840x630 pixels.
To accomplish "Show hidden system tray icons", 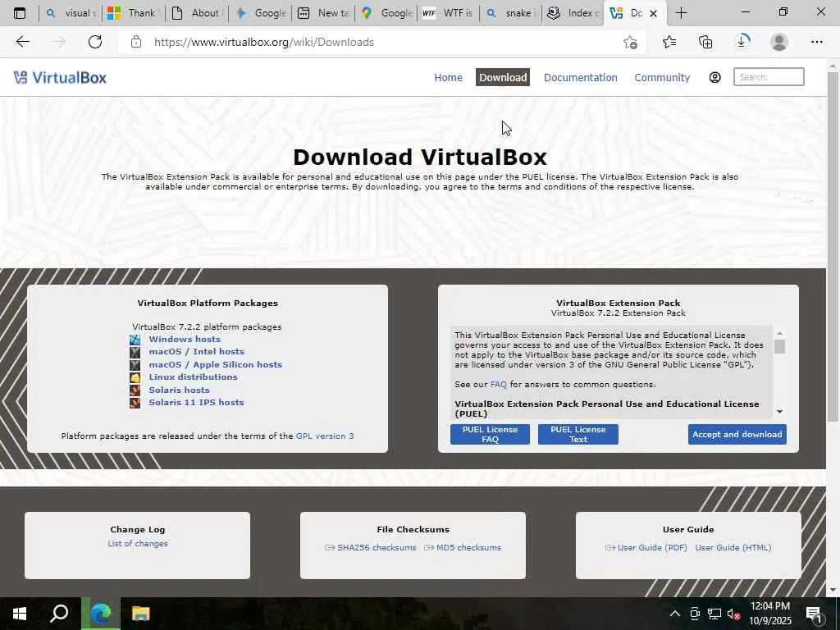I will 674,614.
